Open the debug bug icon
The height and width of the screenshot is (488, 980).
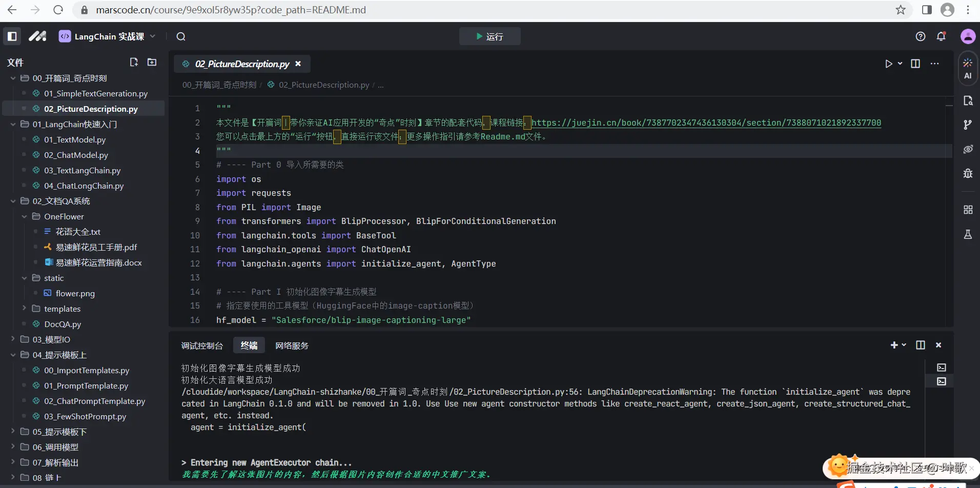click(968, 173)
